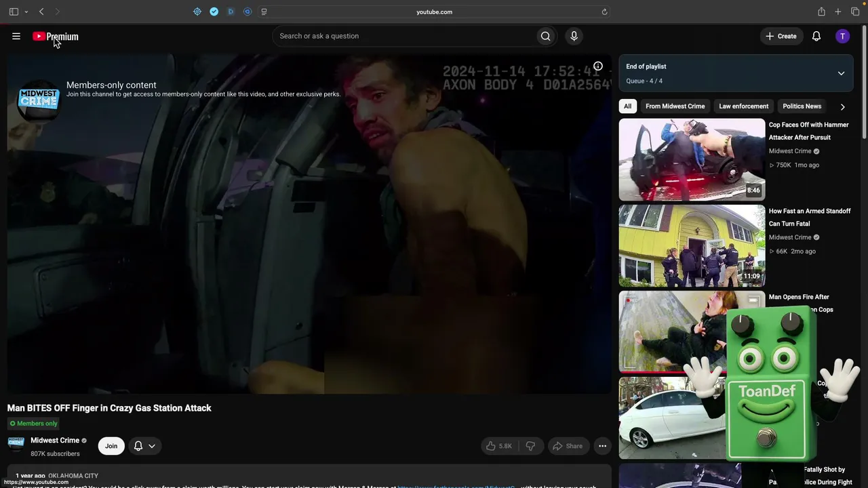The height and width of the screenshot is (488, 868).
Task: Open 'How Fast an Armed Standoff' thumbnail
Action: 692,246
